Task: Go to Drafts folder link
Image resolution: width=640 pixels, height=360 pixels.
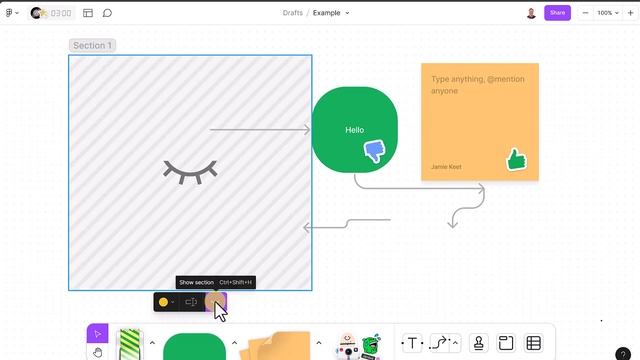Action: (293, 13)
